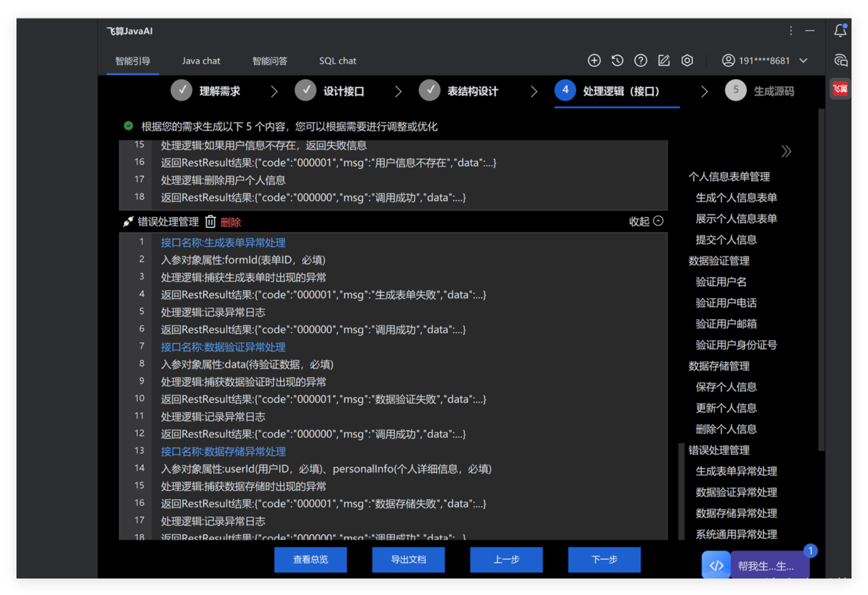This screenshot has width=868, height=595.
Task: Click the trash icon beside 删除
Action: (x=211, y=222)
